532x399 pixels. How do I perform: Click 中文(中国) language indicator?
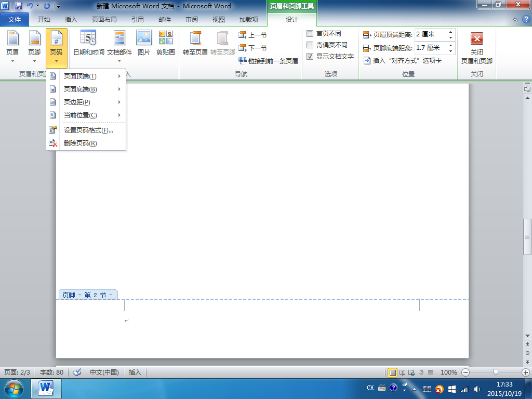104,372
